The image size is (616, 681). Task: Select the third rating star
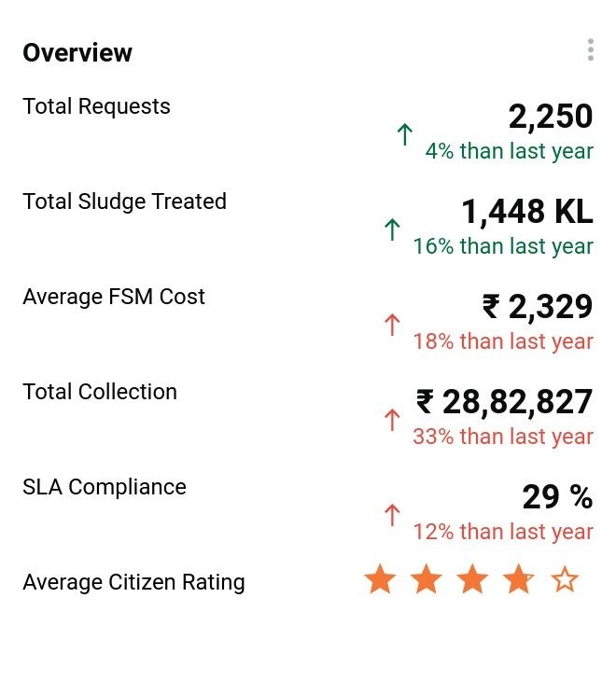[472, 580]
